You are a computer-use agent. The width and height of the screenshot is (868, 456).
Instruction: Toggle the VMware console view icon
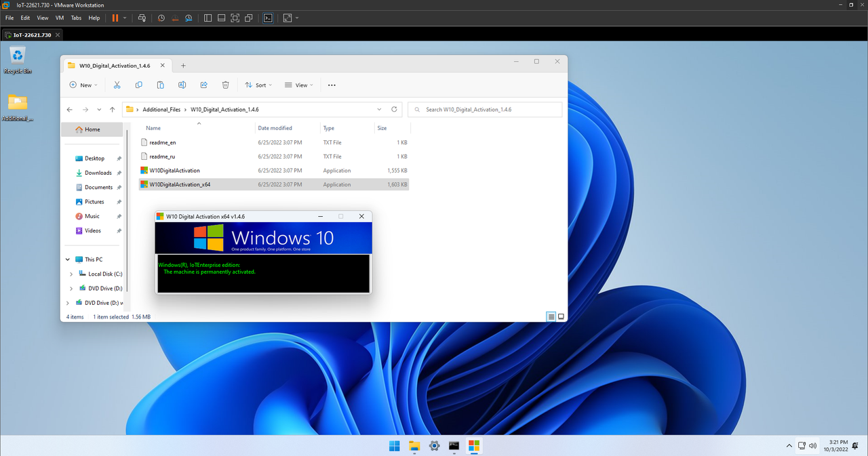coord(269,18)
